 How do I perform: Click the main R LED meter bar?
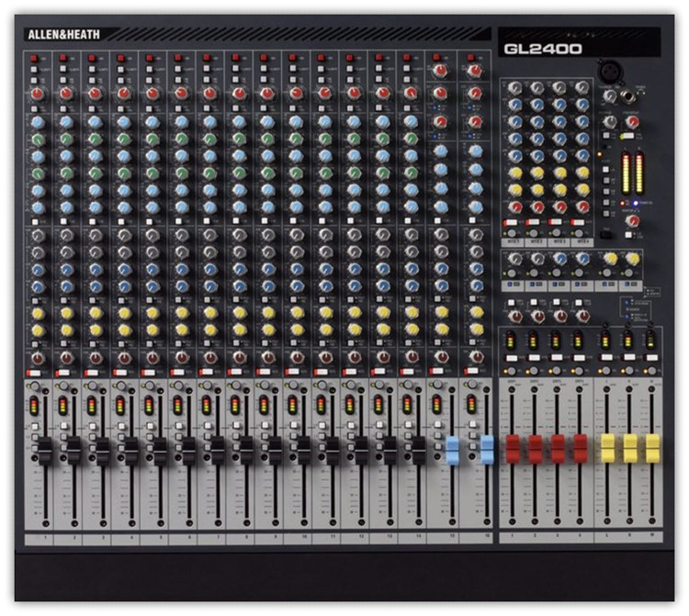click(639, 173)
